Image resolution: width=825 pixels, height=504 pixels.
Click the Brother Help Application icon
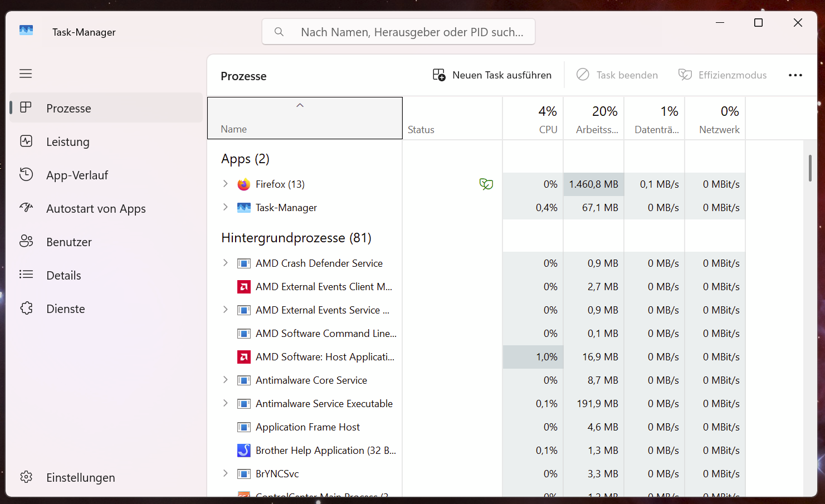[243, 451]
